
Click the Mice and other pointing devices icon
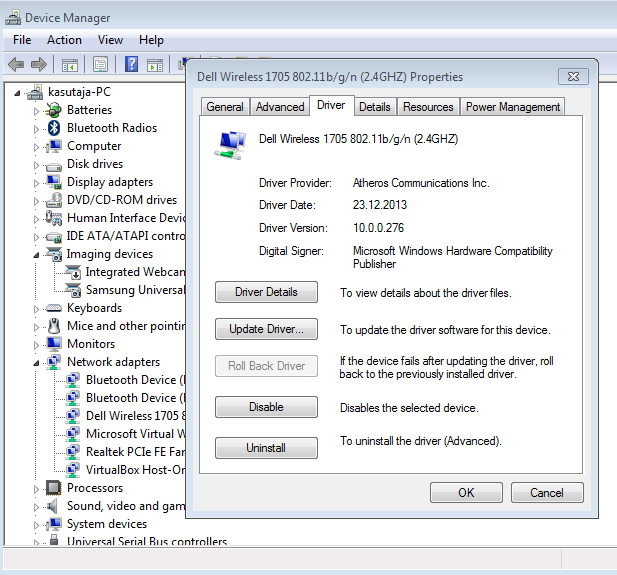pyautogui.click(x=54, y=326)
